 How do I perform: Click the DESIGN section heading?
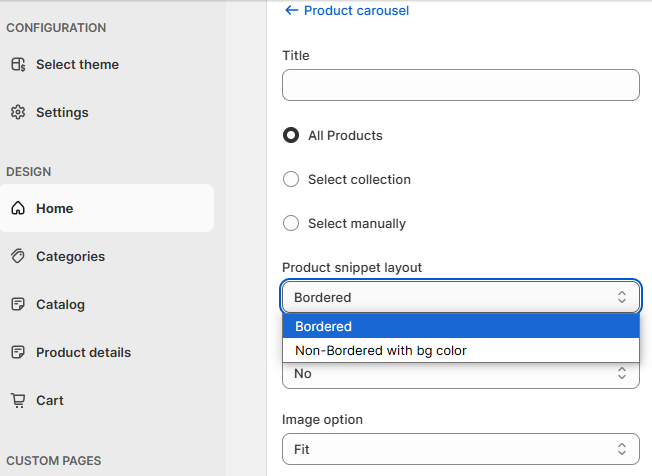tap(29, 172)
